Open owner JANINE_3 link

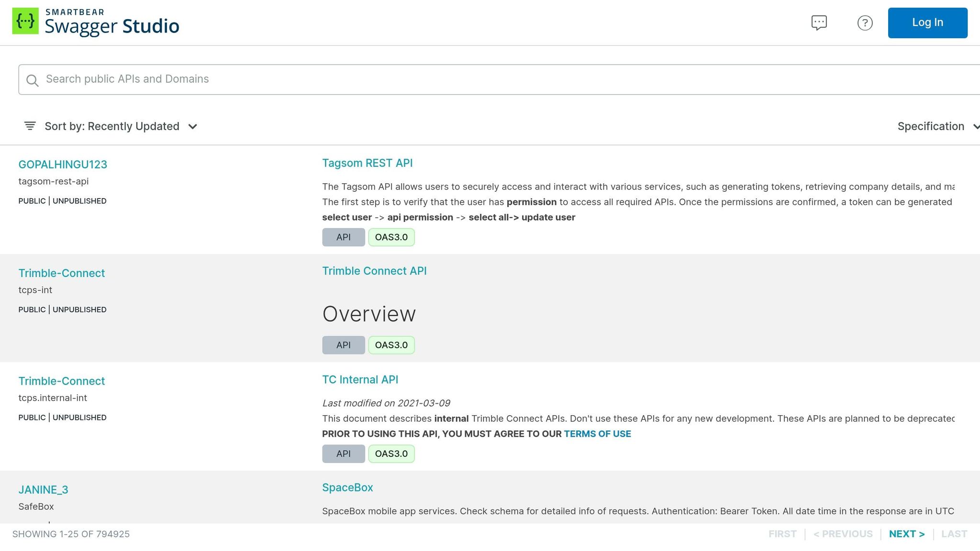click(43, 490)
